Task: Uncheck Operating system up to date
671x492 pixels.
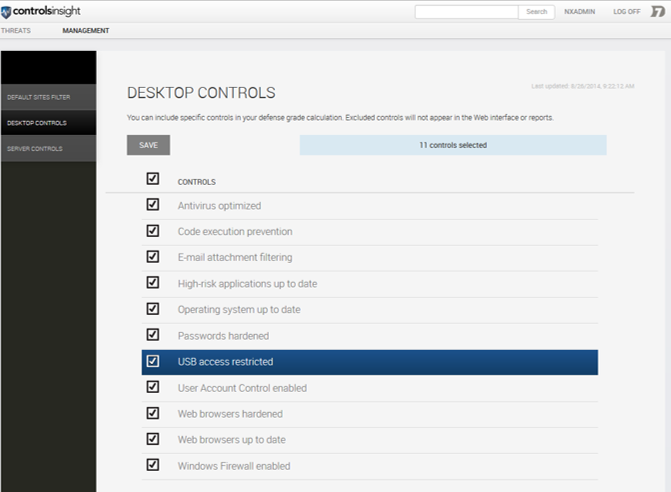Action: point(153,309)
